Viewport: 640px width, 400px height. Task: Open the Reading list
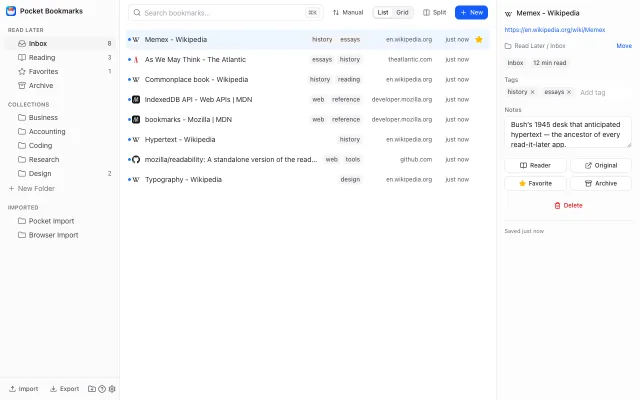[60, 58]
